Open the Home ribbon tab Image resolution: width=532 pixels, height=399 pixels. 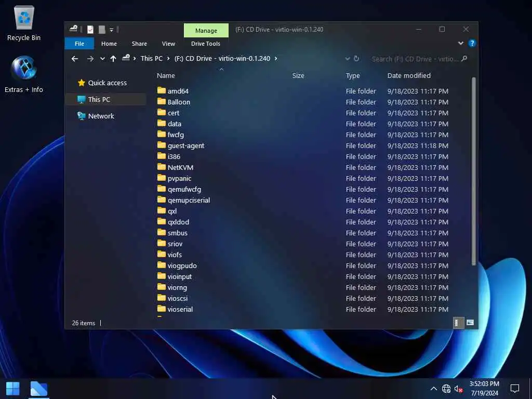109,44
